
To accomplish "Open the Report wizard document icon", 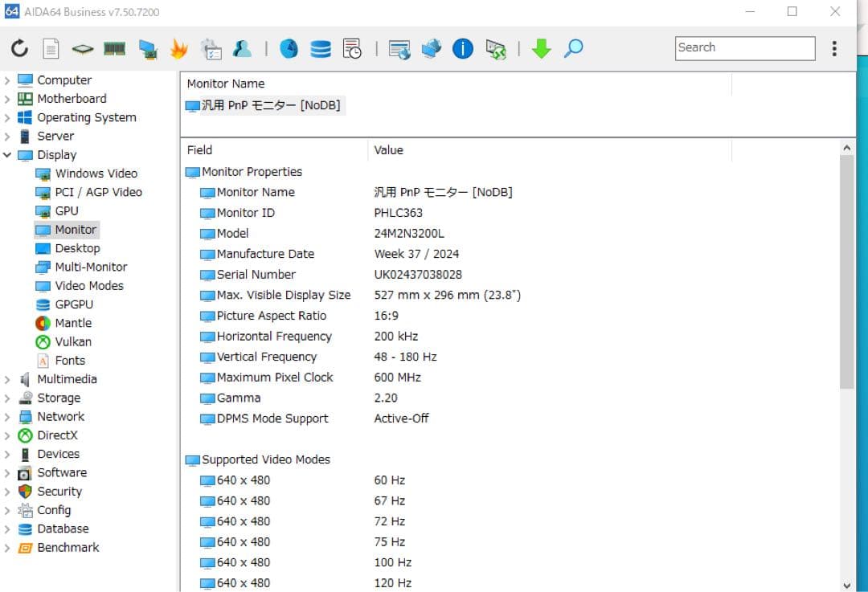I will coord(51,48).
